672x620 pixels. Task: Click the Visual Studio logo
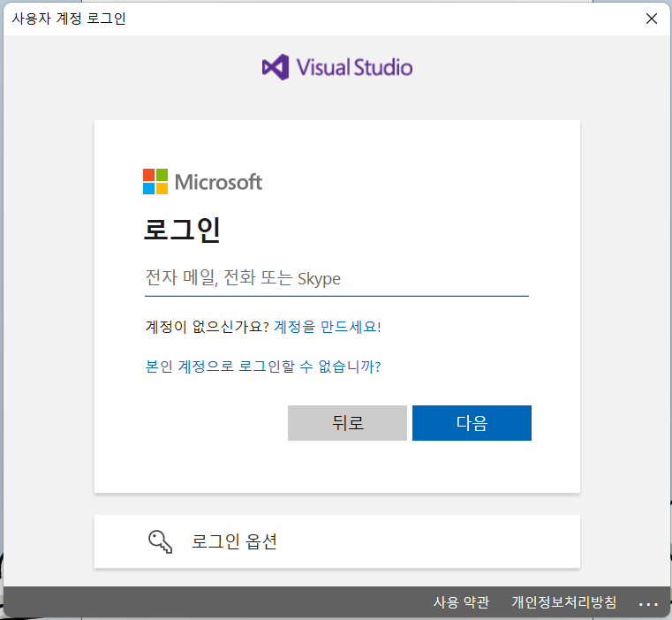[x=337, y=67]
